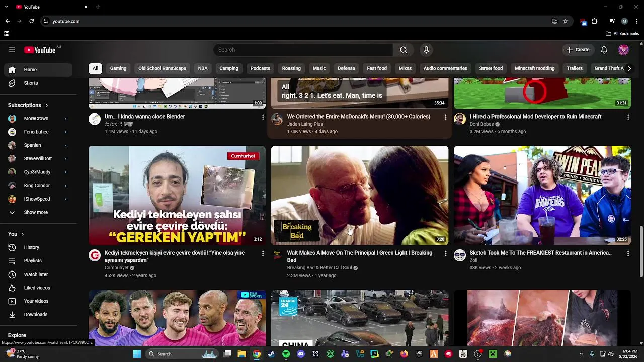Open Your videos
Image resolution: width=644 pixels, height=362 pixels.
38,301
